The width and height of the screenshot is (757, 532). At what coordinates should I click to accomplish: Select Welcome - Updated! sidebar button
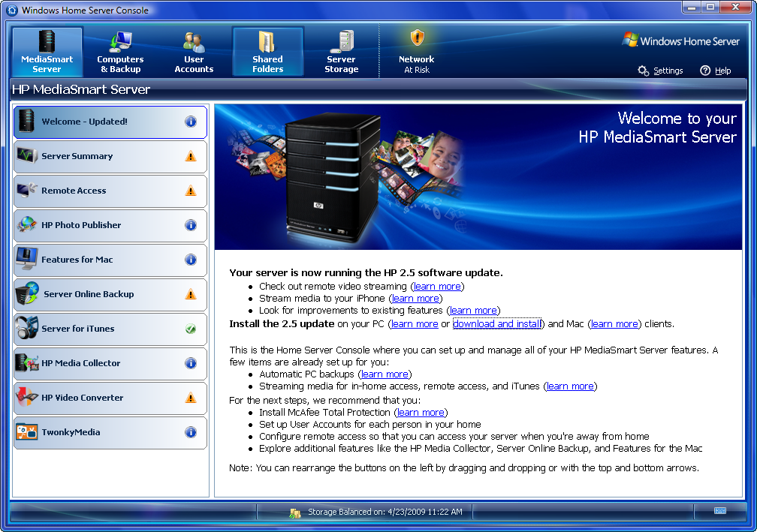pyautogui.click(x=110, y=122)
